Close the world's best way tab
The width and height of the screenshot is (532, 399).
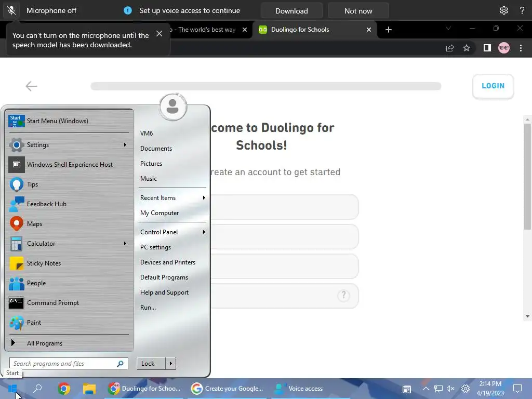tap(244, 30)
